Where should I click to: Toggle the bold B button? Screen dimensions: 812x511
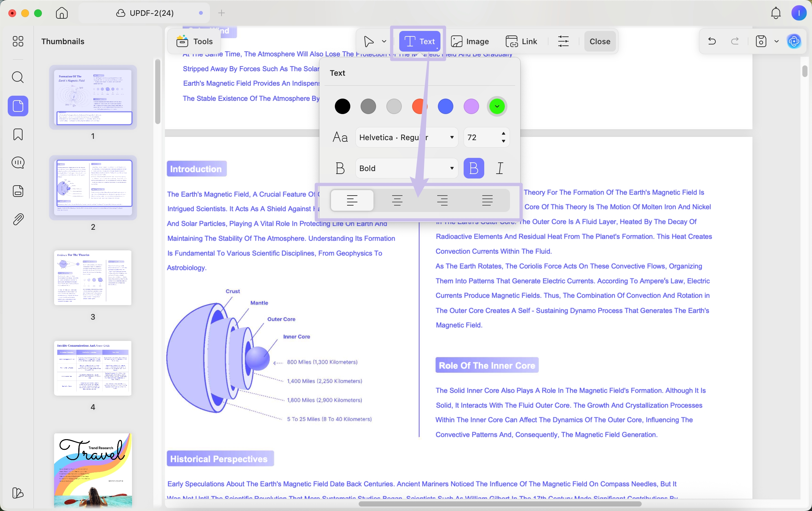pyautogui.click(x=473, y=168)
